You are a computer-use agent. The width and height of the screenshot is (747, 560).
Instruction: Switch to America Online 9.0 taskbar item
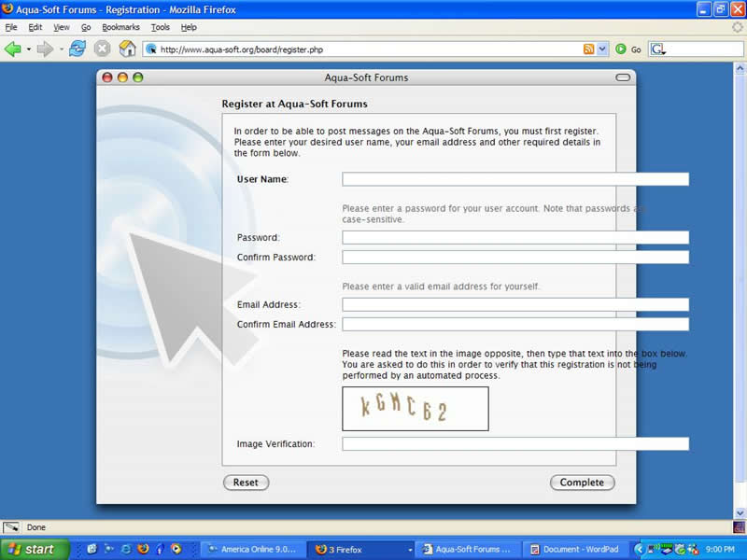(252, 550)
